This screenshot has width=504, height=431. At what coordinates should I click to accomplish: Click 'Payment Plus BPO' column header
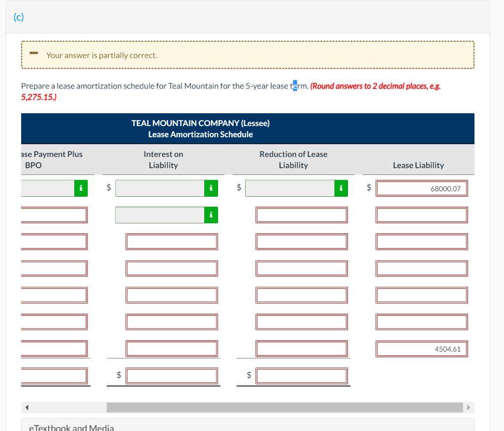(52, 160)
